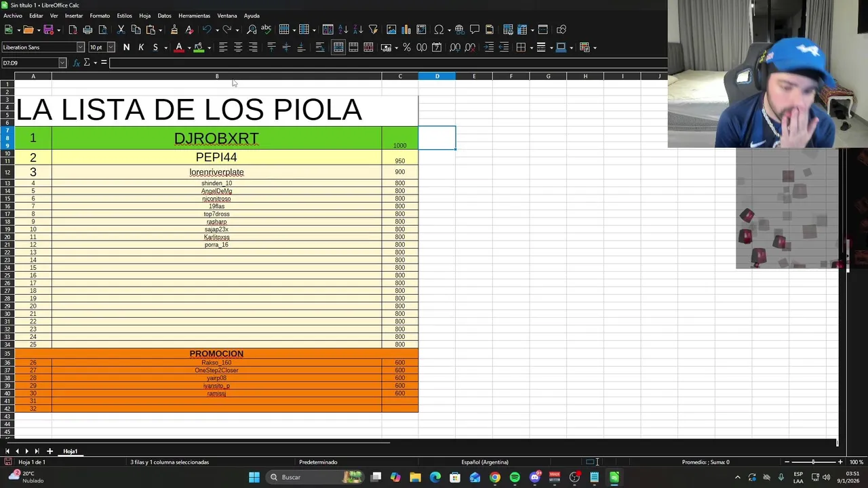The width and height of the screenshot is (868, 488).
Task: Expand the borders dropdown arrow
Action: coord(530,47)
